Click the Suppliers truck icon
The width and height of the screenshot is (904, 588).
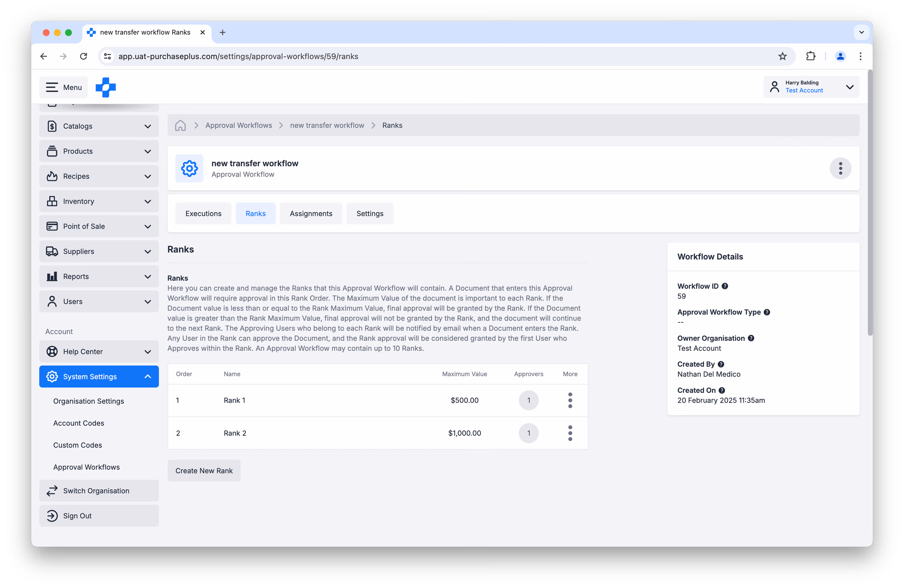pos(52,251)
